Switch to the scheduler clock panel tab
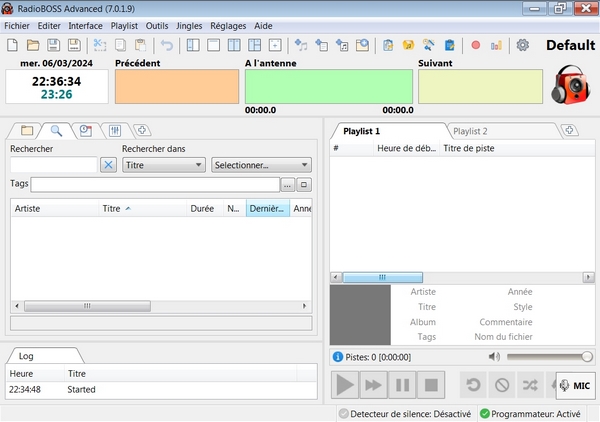The height and width of the screenshot is (422, 600). coord(86,130)
